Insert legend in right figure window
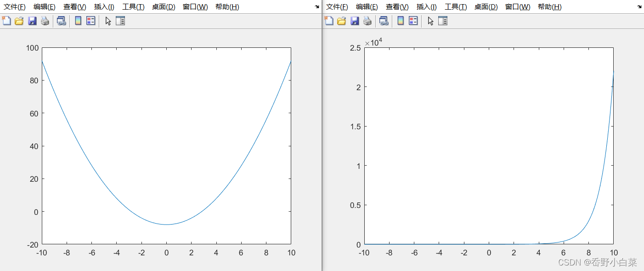This screenshot has height=271, width=644. [x=413, y=21]
